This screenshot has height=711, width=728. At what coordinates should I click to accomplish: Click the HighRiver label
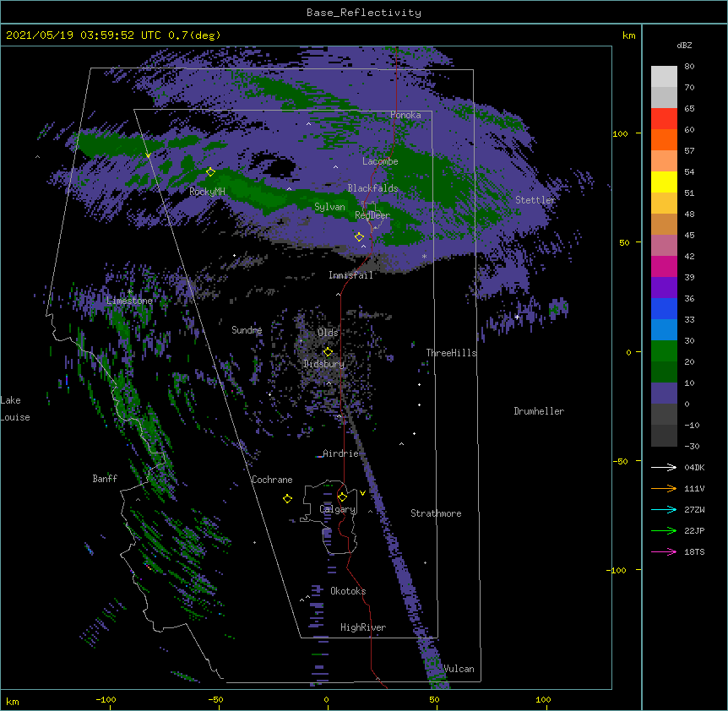[363, 627]
